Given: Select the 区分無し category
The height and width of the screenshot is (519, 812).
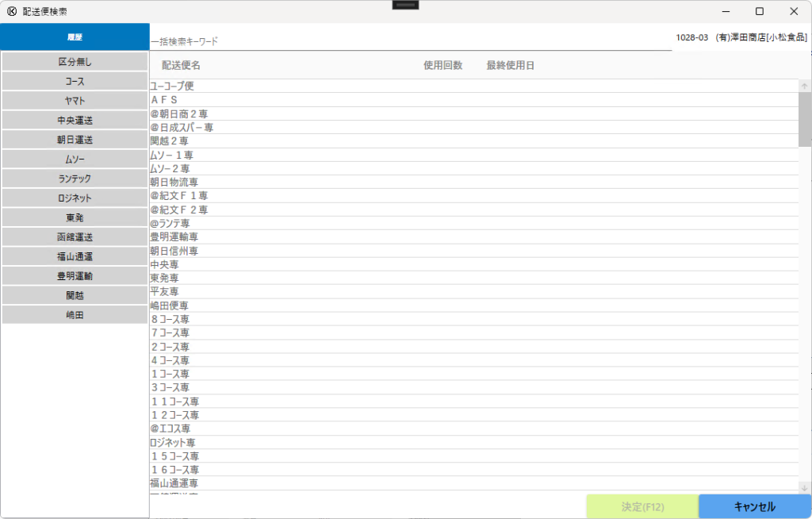Looking at the screenshot, I should pyautogui.click(x=75, y=62).
